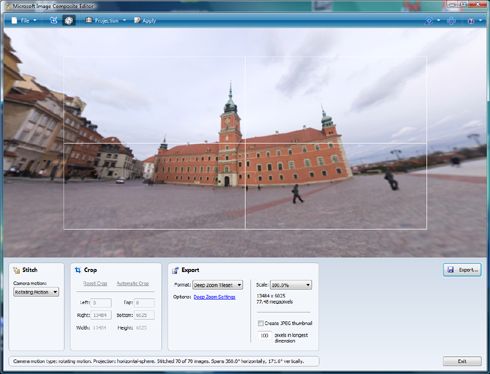Click the 'Camera motion:' label
This screenshot has width=490, height=374.
point(30,283)
